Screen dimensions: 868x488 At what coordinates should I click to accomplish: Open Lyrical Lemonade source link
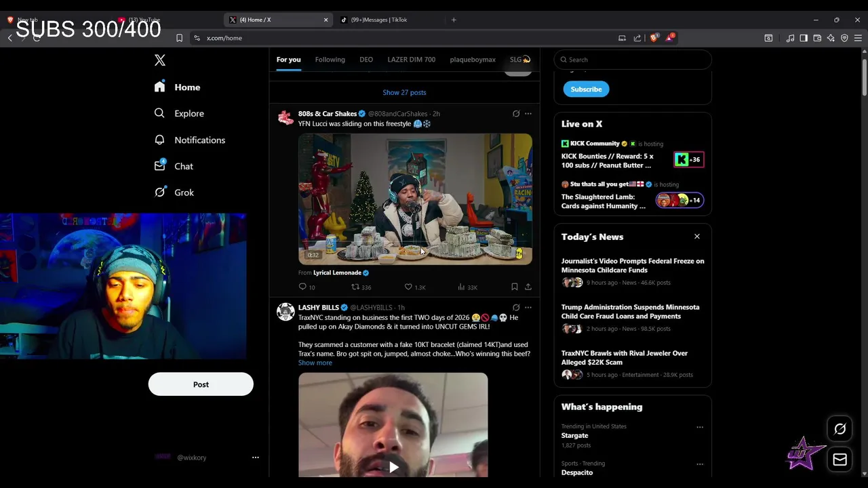pos(341,272)
